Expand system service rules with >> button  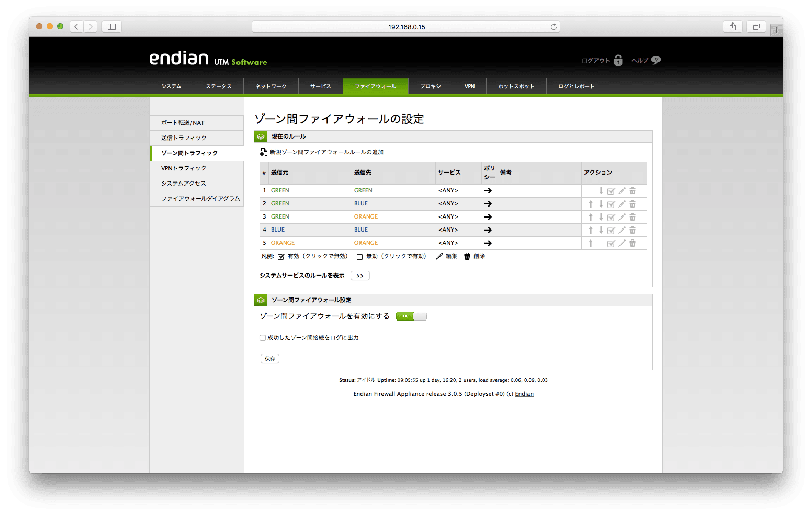(x=360, y=276)
